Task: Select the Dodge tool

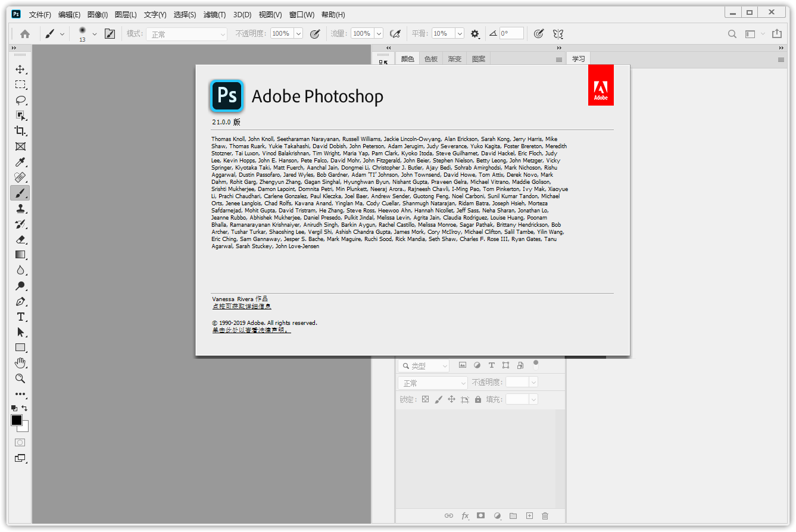Action: (20, 286)
